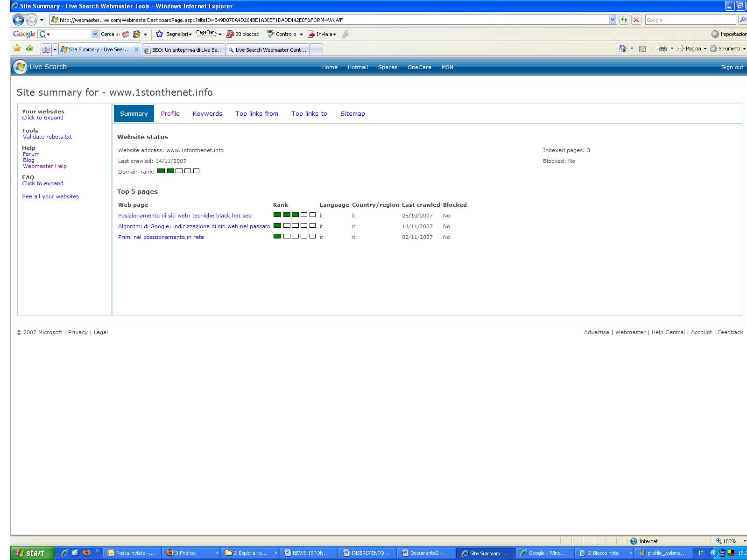This screenshot has width=747, height=560.
Task: Click the Home page house icon
Action: [622, 49]
